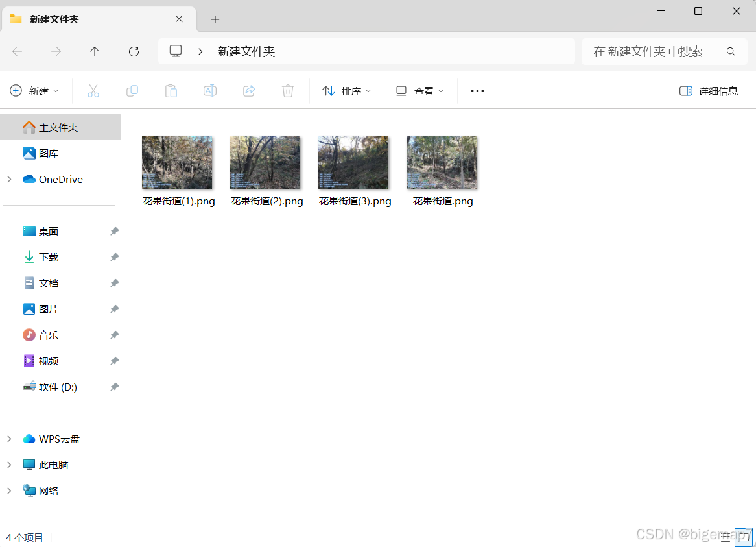Expand the 网络 tree node
756x547 pixels.
click(9, 491)
